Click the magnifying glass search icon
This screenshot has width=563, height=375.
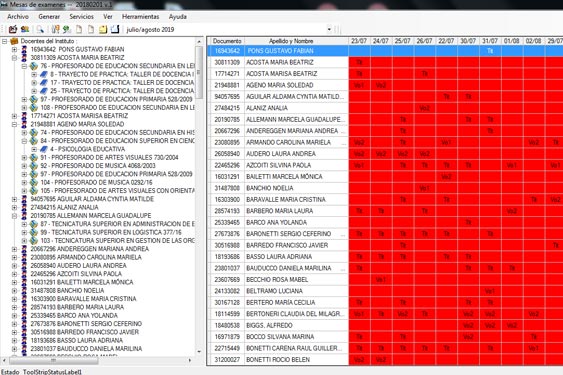pyautogui.click(x=40, y=29)
